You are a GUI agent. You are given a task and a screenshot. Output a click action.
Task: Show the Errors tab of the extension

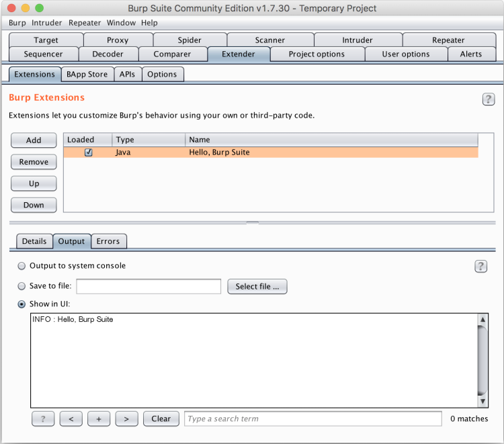point(108,241)
